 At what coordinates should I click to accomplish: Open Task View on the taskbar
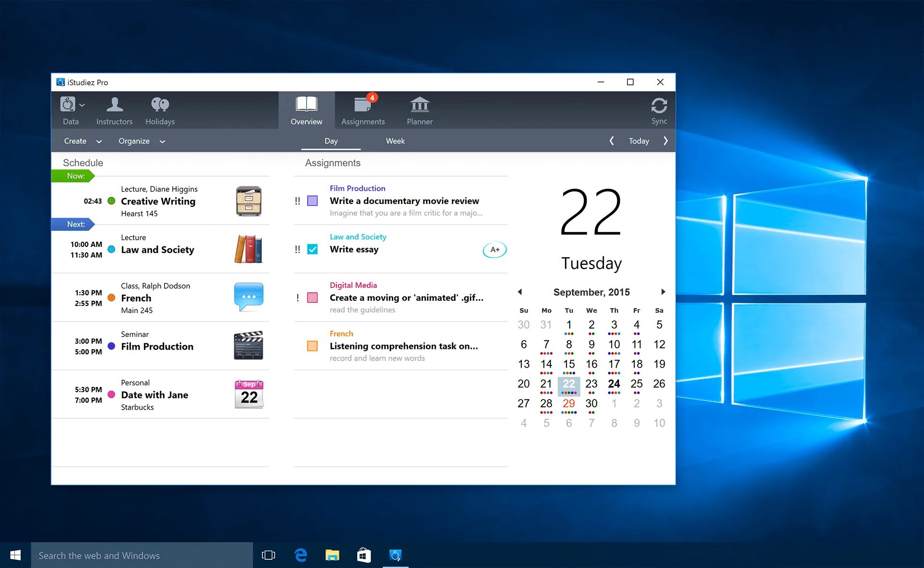click(x=269, y=555)
